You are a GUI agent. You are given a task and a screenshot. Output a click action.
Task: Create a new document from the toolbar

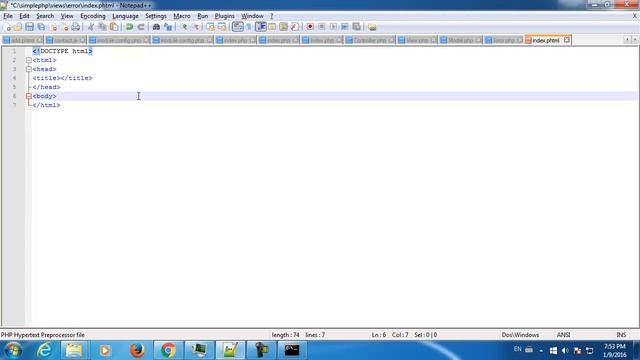point(7,27)
